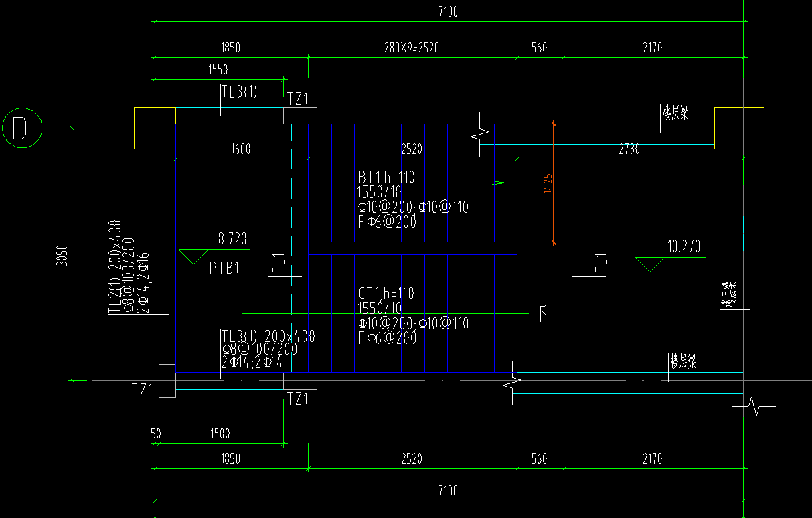The width and height of the screenshot is (812, 518).
Task: Select the 10.270 elevation value
Action: pos(683,247)
